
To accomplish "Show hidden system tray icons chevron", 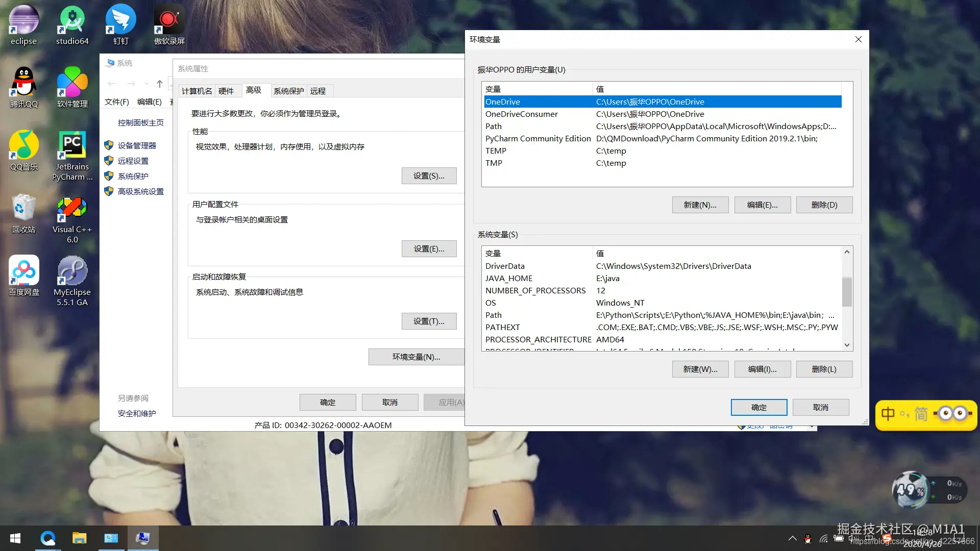I will (x=792, y=538).
